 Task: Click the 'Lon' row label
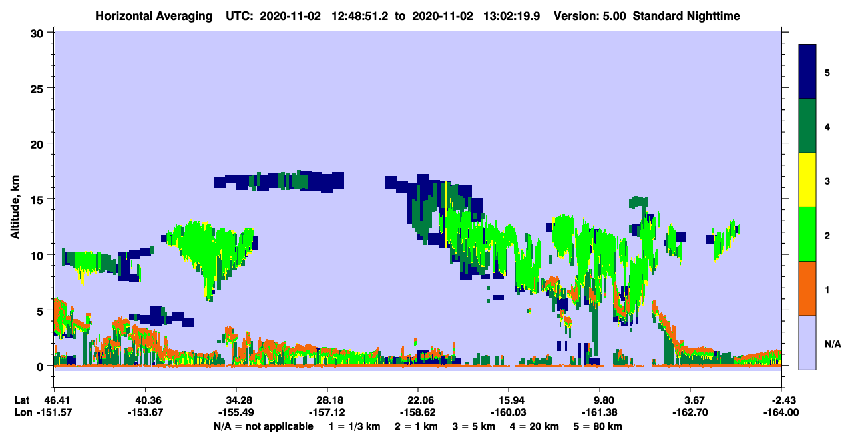(22, 412)
